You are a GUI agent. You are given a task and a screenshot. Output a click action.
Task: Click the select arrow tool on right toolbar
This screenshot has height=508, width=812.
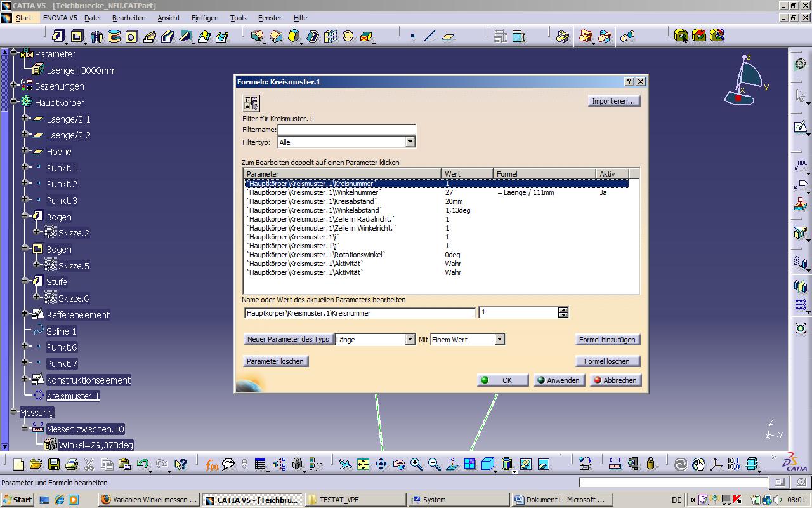coord(801,95)
